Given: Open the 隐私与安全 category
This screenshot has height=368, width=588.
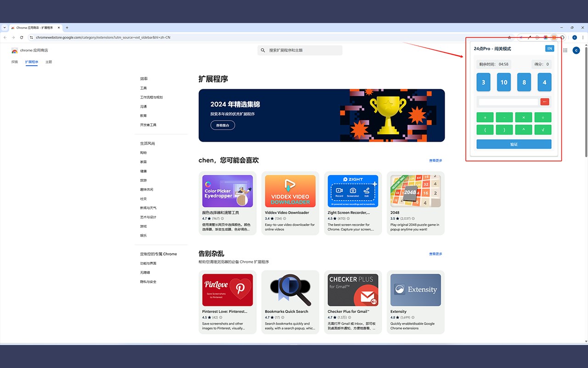Looking at the screenshot, I should [148, 282].
